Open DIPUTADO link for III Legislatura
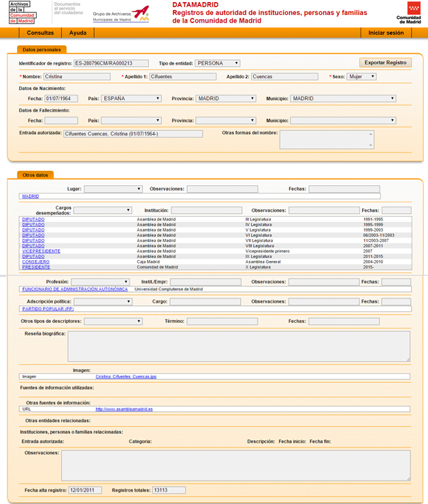 [x=33, y=219]
